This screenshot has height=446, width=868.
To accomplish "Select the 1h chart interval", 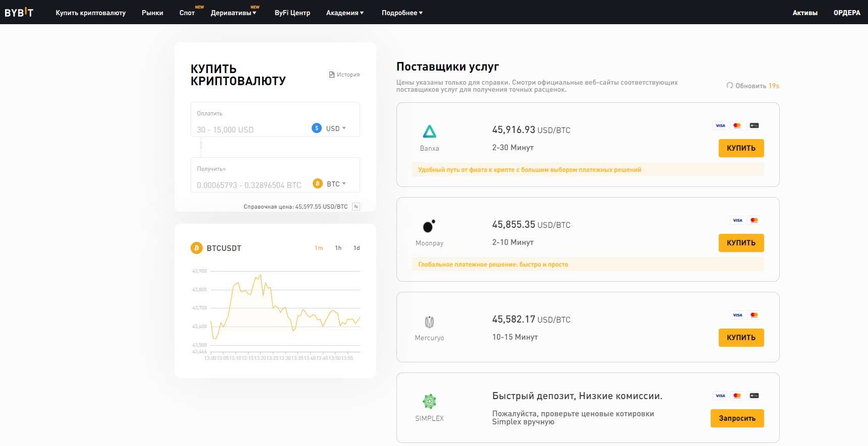I will (338, 248).
